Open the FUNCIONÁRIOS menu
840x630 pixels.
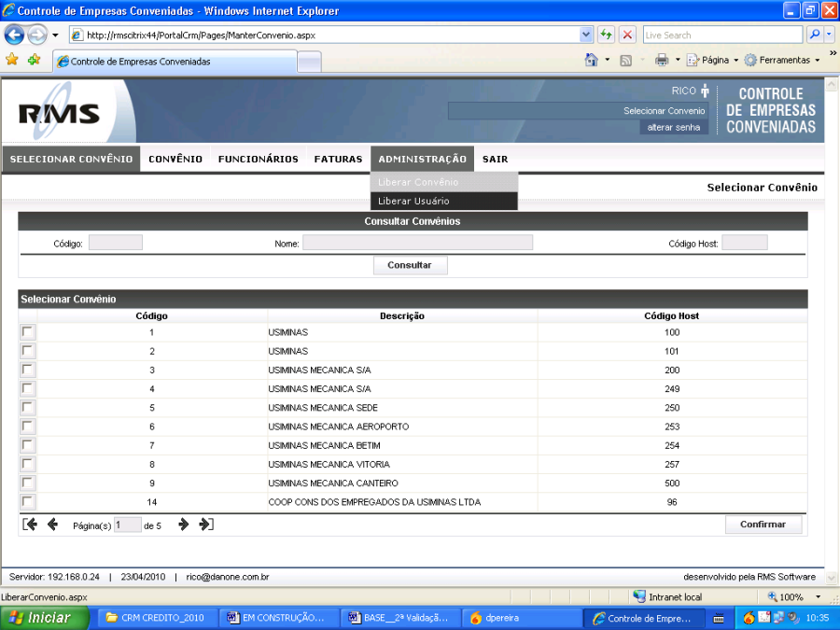pos(259,159)
